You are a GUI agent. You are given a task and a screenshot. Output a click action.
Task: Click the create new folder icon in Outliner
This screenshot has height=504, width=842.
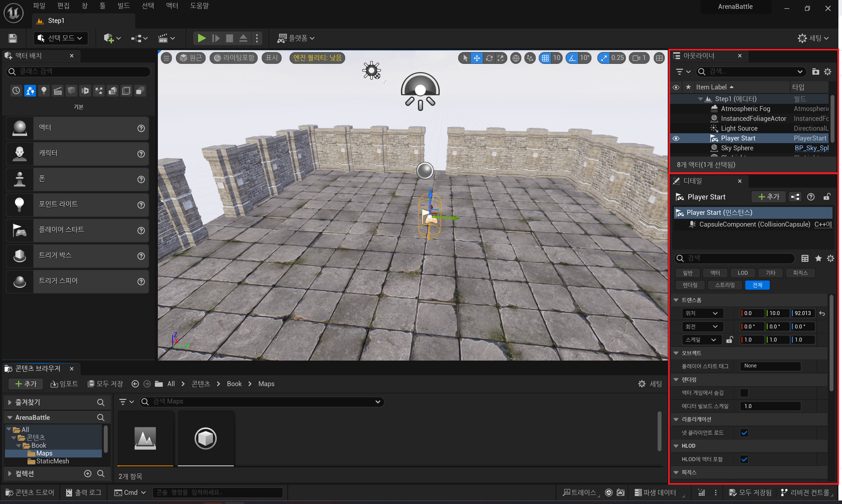(815, 72)
